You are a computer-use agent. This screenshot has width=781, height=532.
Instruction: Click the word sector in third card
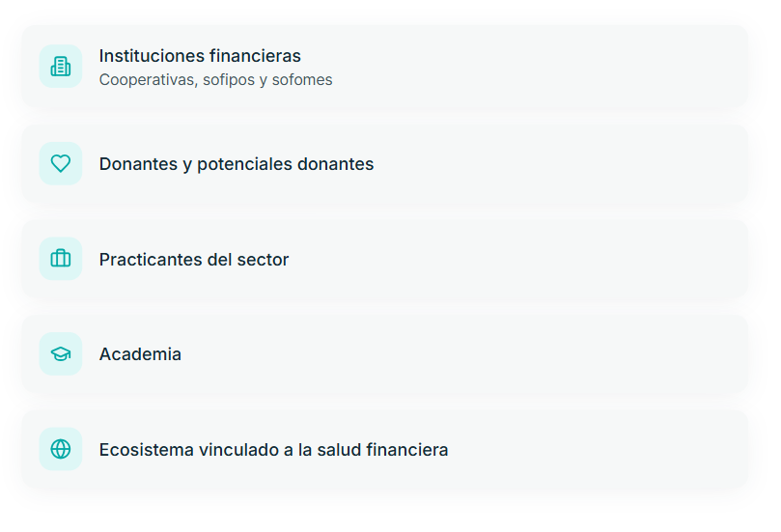click(x=264, y=260)
